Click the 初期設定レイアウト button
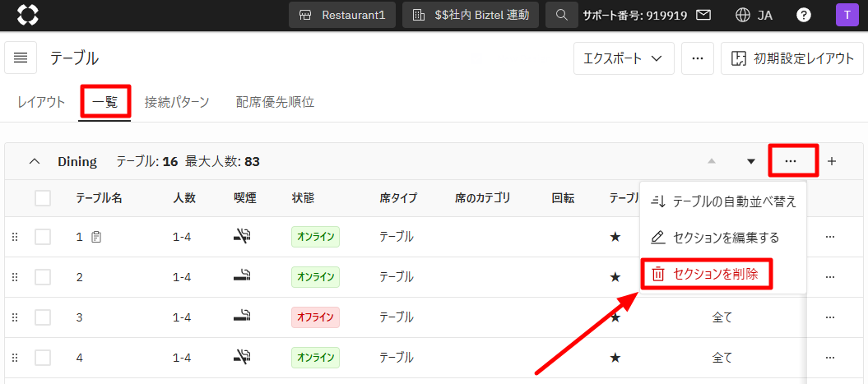868x384 pixels. click(793, 58)
